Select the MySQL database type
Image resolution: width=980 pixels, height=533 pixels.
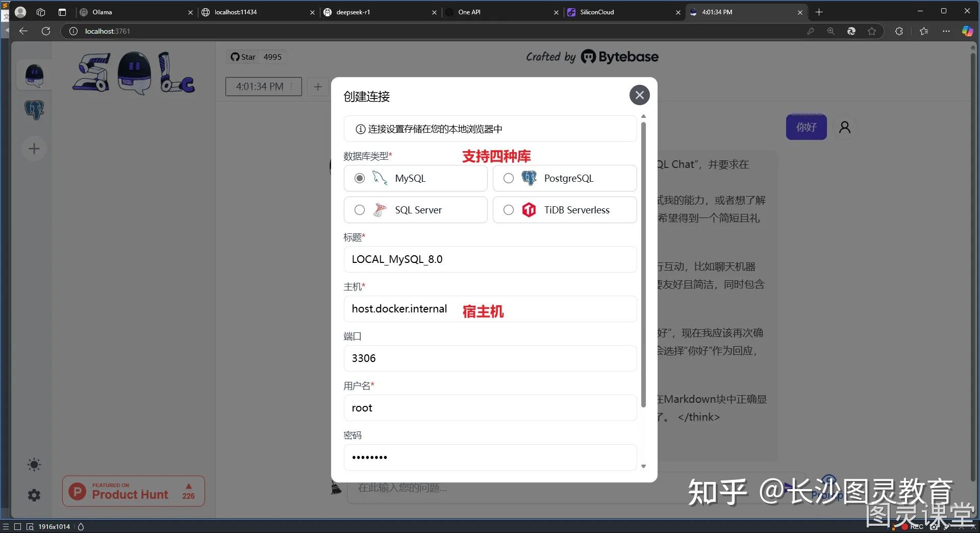359,178
